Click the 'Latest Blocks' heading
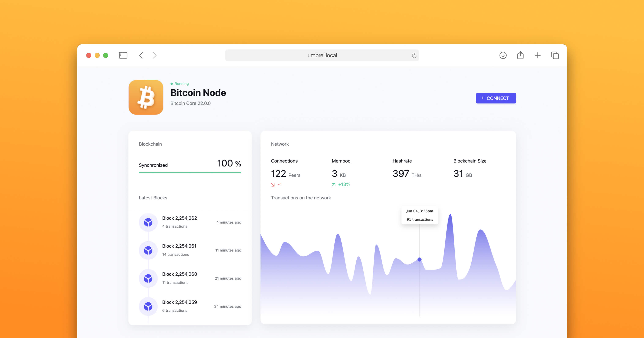Viewport: 644px width, 338px height. (153, 198)
